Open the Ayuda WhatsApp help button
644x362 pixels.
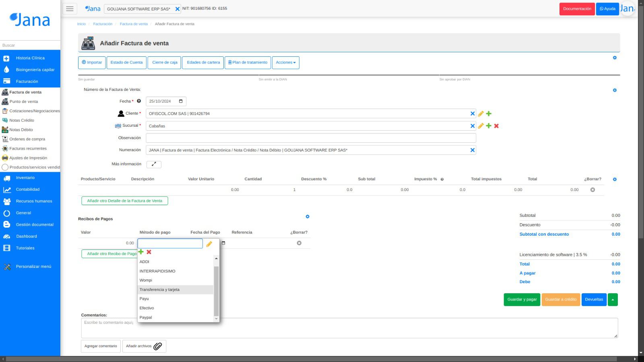click(x=607, y=9)
